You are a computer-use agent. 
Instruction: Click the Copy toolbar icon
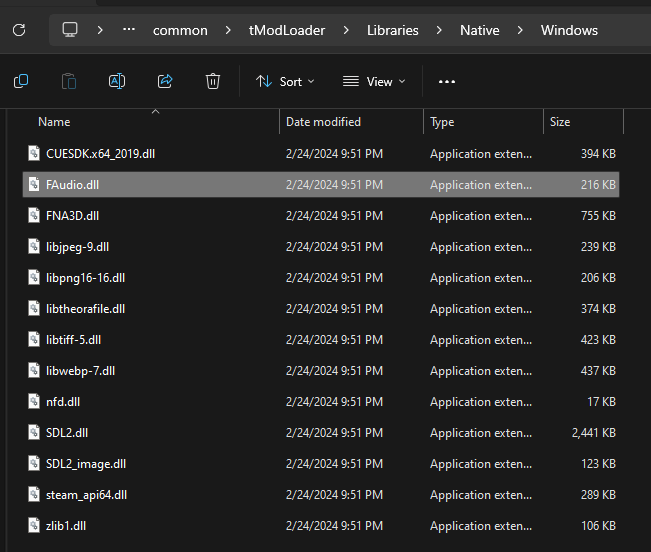point(21,81)
